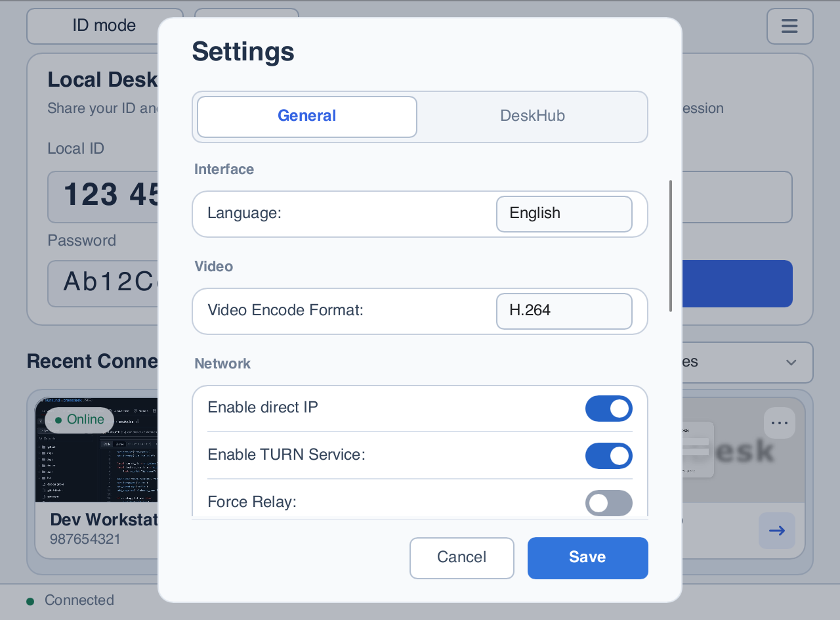
Task: Click the arrow connect icon on card
Action: pyautogui.click(x=777, y=531)
